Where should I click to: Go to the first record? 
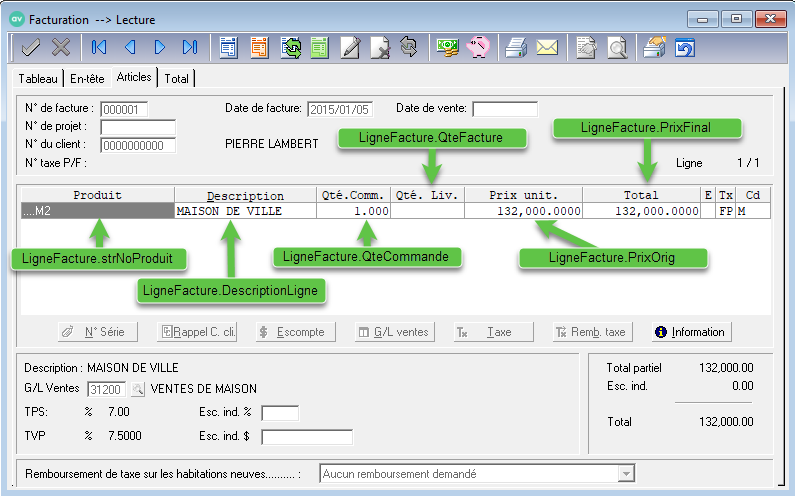[99, 47]
